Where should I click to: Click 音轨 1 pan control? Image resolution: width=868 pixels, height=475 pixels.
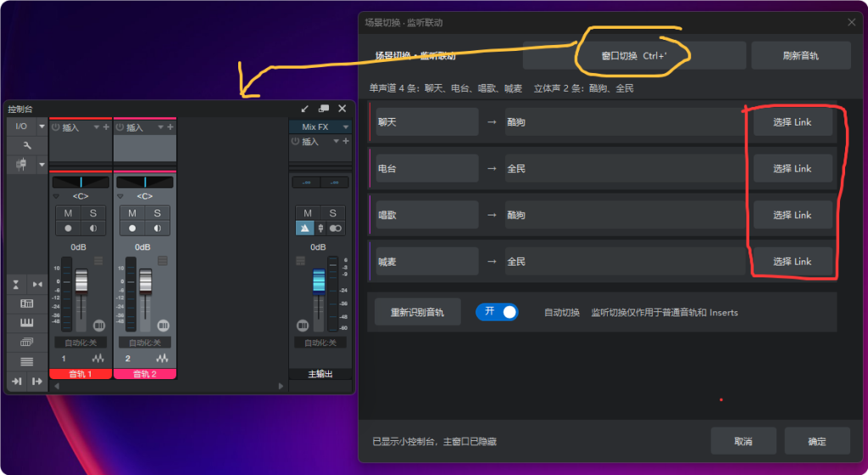[x=81, y=182]
